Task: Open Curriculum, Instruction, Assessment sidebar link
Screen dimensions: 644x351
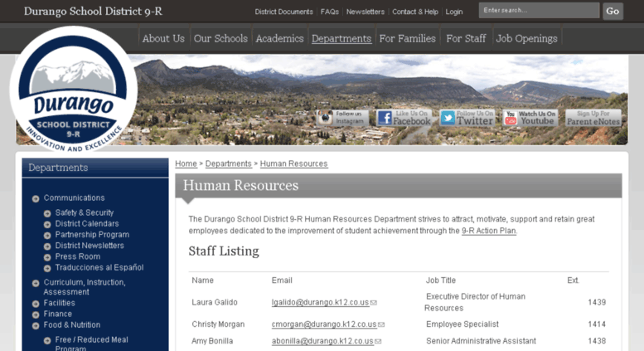Action: 85,287
